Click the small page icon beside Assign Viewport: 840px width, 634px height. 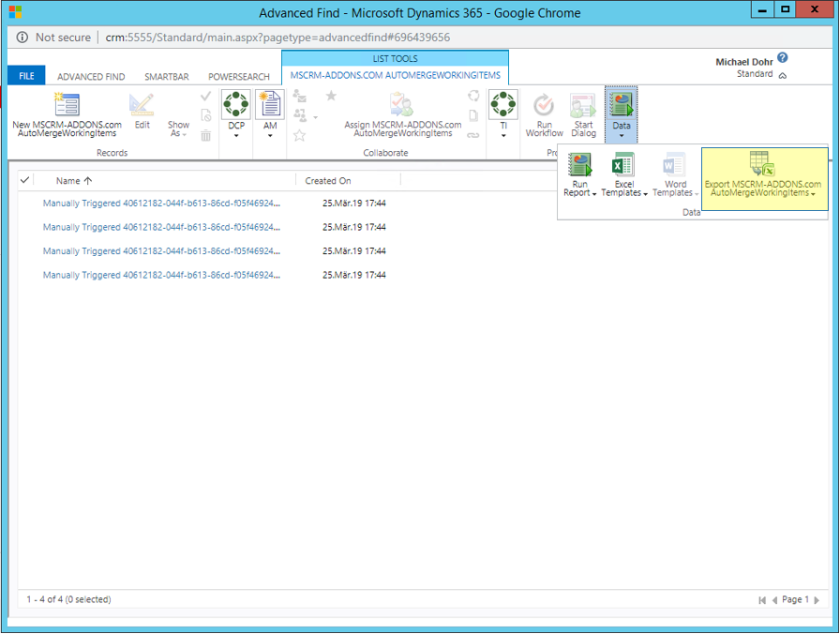coord(473,115)
